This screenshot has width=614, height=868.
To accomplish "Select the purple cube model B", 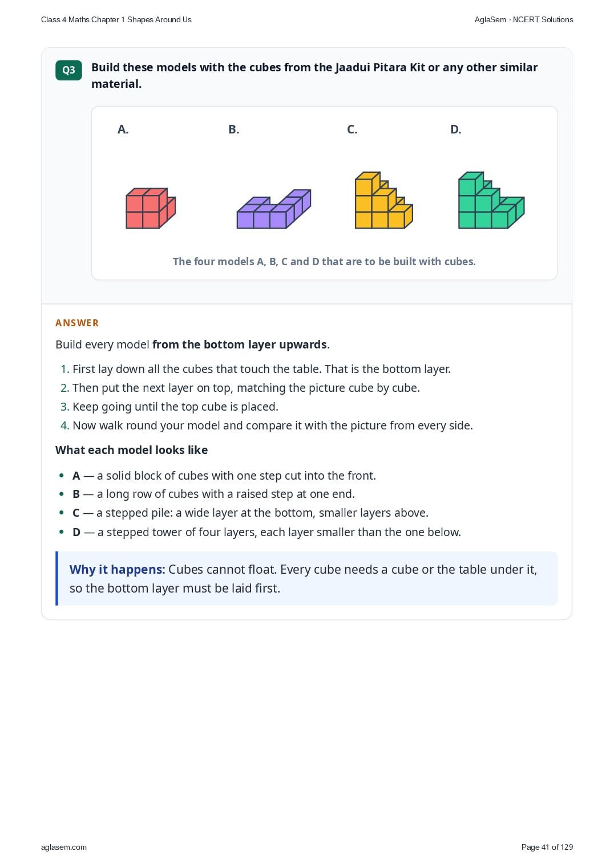I will [x=274, y=209].
